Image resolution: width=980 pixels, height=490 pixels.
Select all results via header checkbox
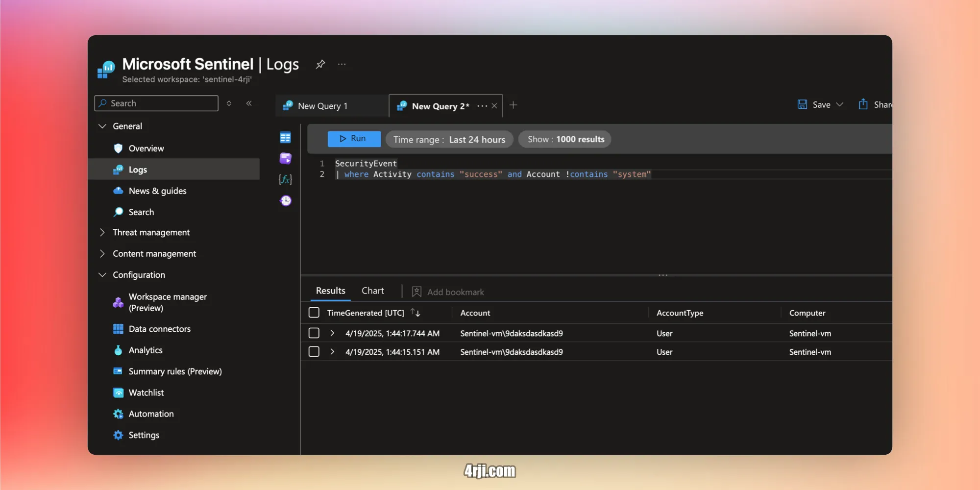(x=314, y=312)
